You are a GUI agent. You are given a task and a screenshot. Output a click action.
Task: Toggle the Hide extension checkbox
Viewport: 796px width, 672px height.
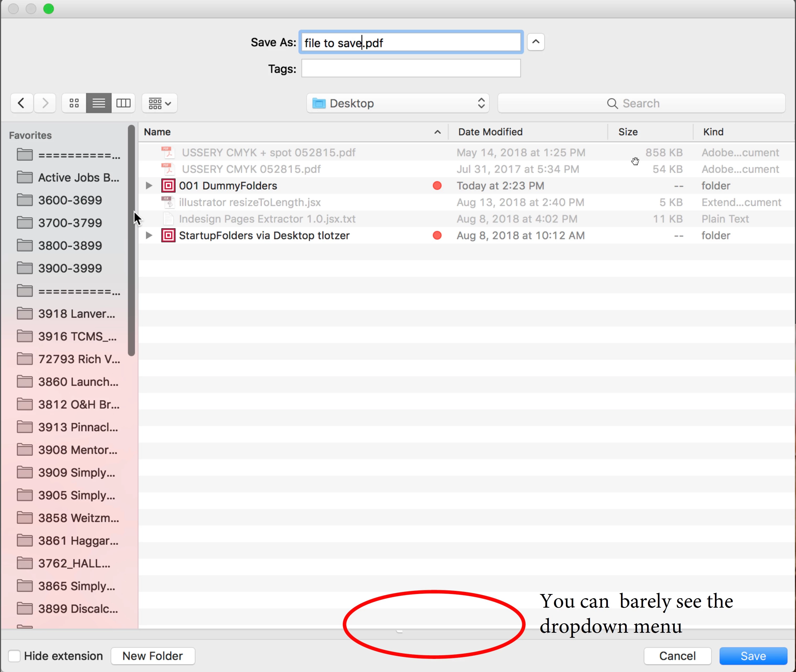click(x=14, y=656)
